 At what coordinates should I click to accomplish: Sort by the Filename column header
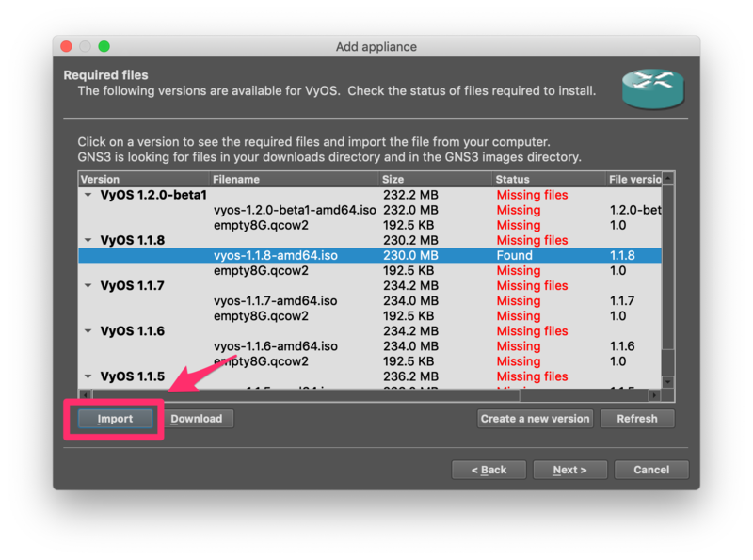tap(294, 179)
